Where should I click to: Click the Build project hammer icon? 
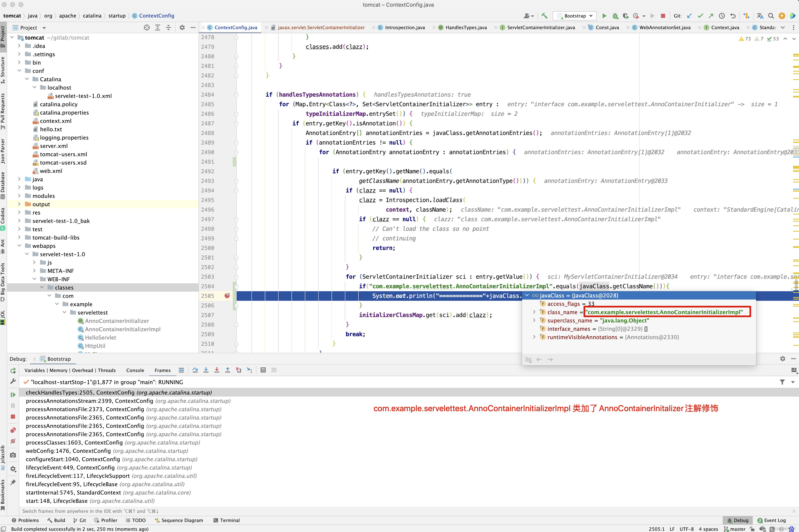pos(544,16)
